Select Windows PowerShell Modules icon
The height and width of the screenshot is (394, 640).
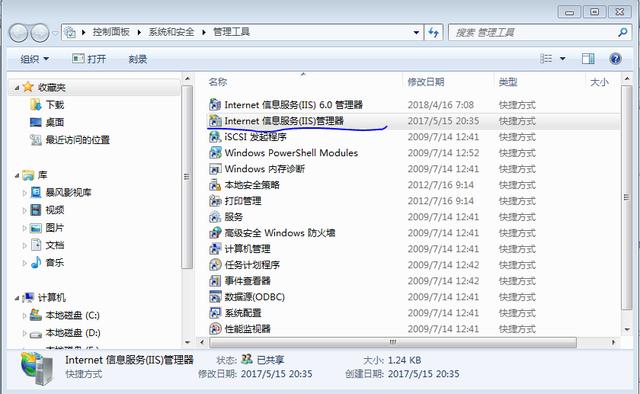pyautogui.click(x=215, y=153)
